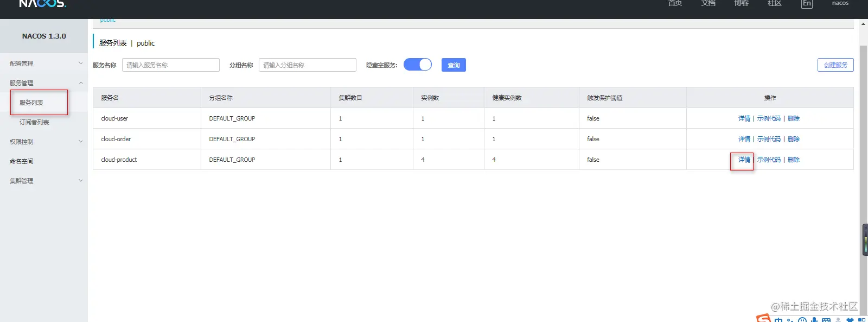Expand the 配置管理 sidebar chevron

(x=81, y=64)
